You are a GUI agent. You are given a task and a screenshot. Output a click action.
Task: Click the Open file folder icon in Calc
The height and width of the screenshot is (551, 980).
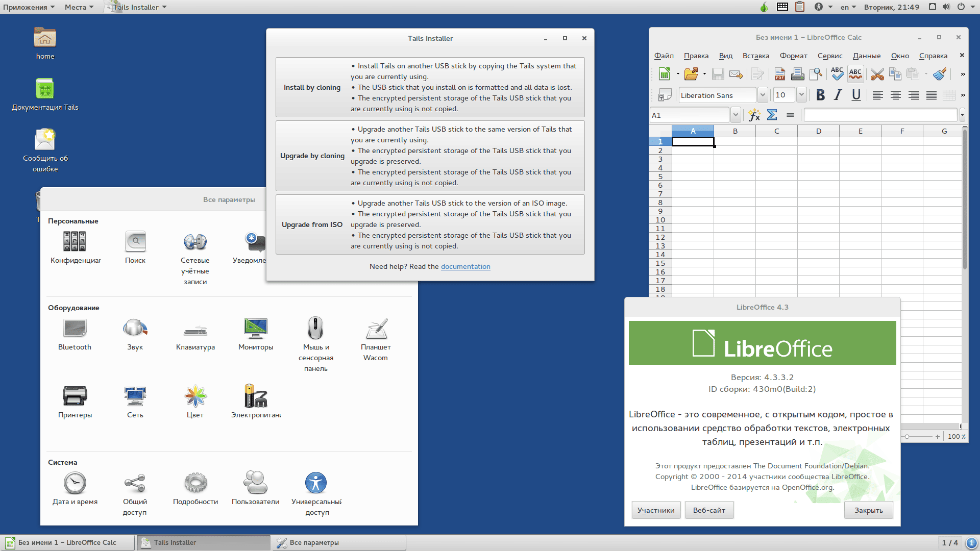[x=691, y=74]
